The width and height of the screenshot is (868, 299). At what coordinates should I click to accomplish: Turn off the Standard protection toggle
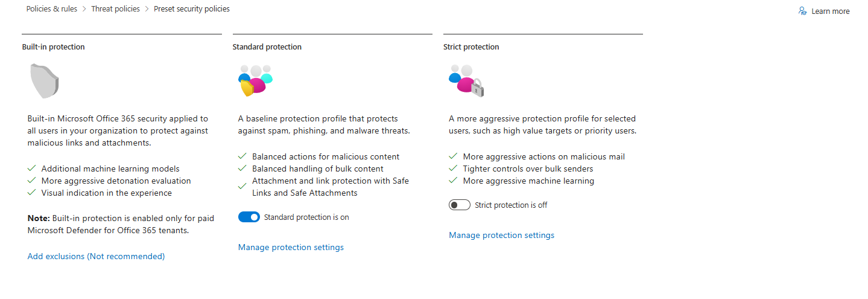(x=249, y=217)
